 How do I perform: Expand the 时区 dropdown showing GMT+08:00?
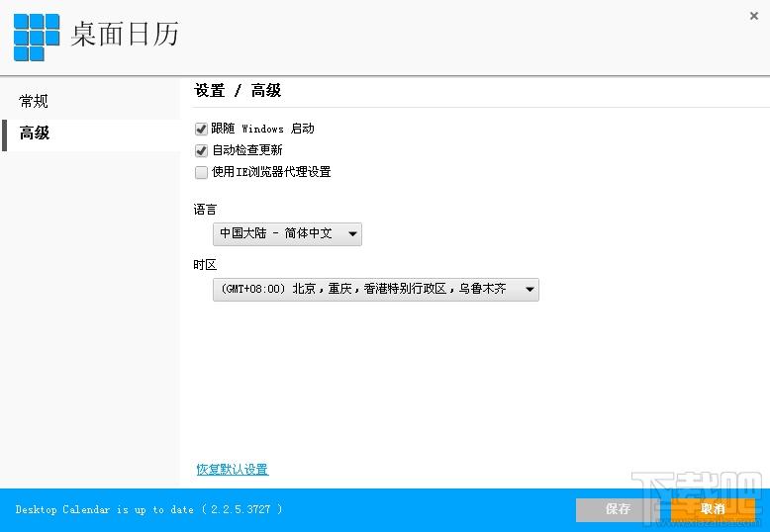click(376, 290)
